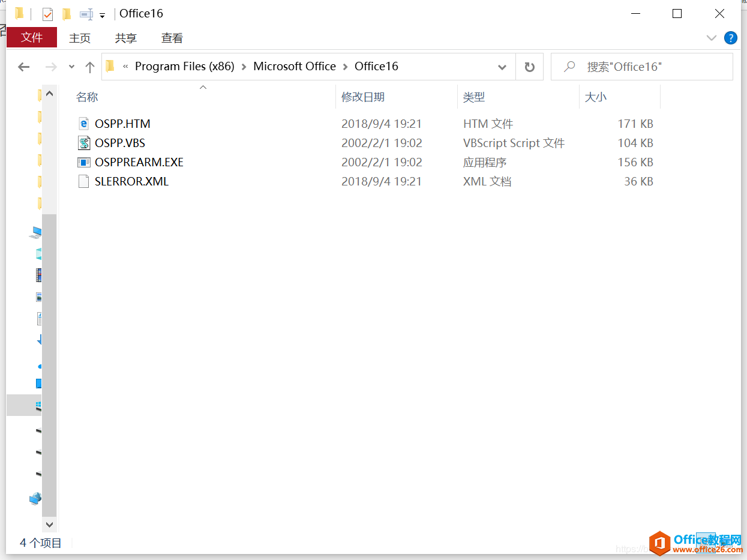Click the 104 KB size cell
The image size is (747, 560).
[635, 143]
